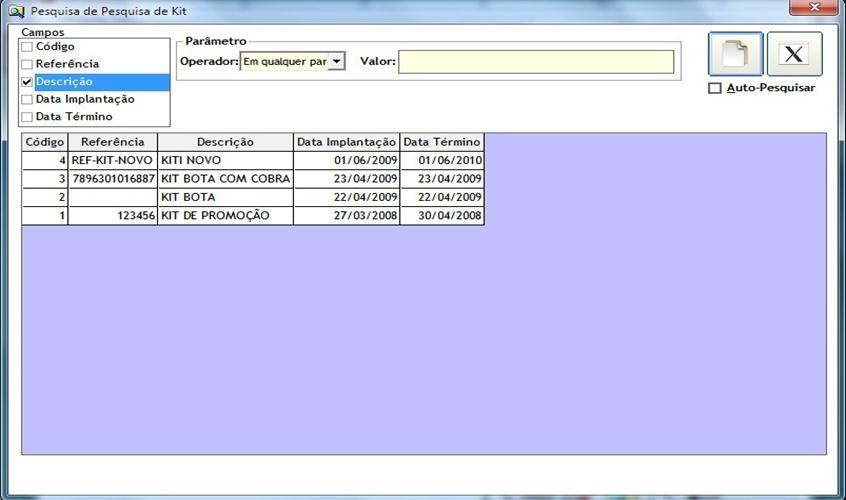Viewport: 846px width, 500px height.
Task: Select the KIT DE PROMOÇÃO cell
Action: click(x=226, y=215)
